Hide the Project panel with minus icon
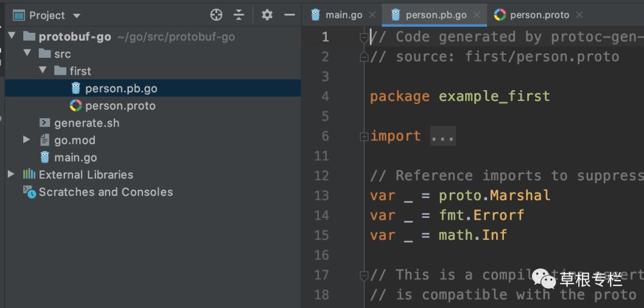This screenshot has width=644, height=308. tap(290, 15)
